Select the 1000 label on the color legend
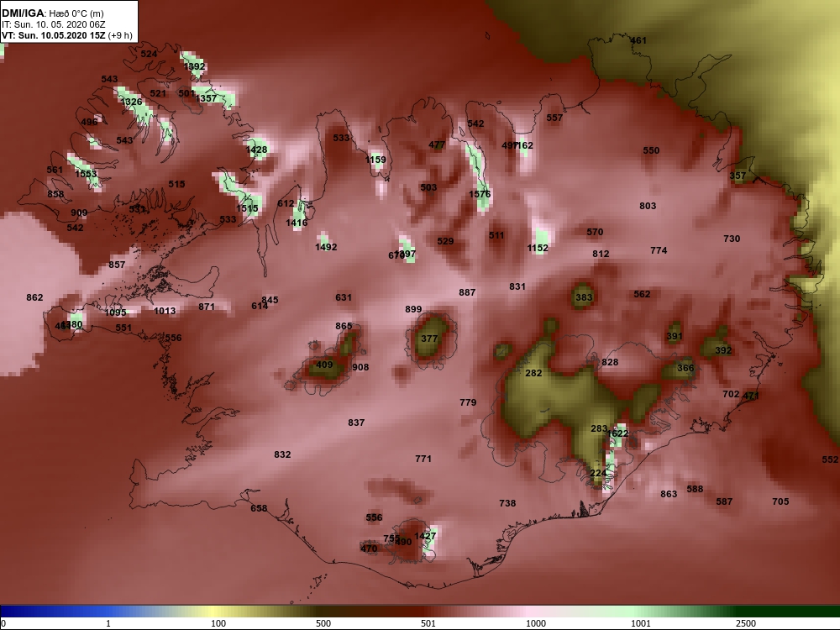 click(536, 623)
